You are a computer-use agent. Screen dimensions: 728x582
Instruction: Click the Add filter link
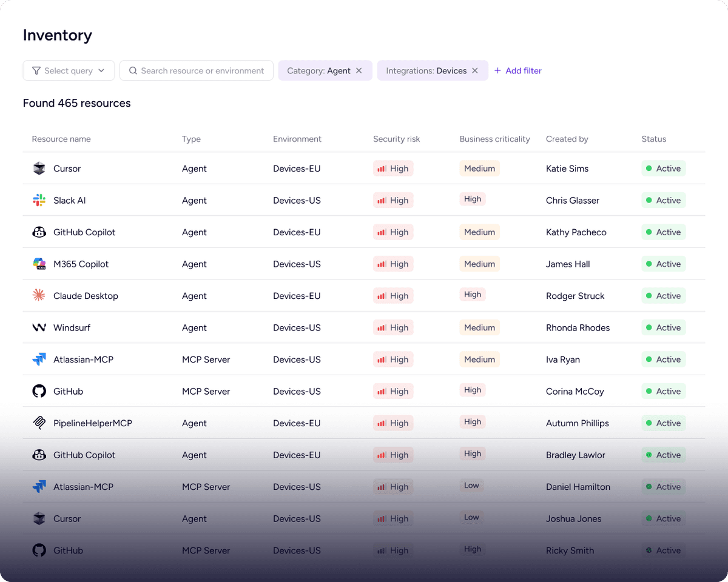point(517,71)
